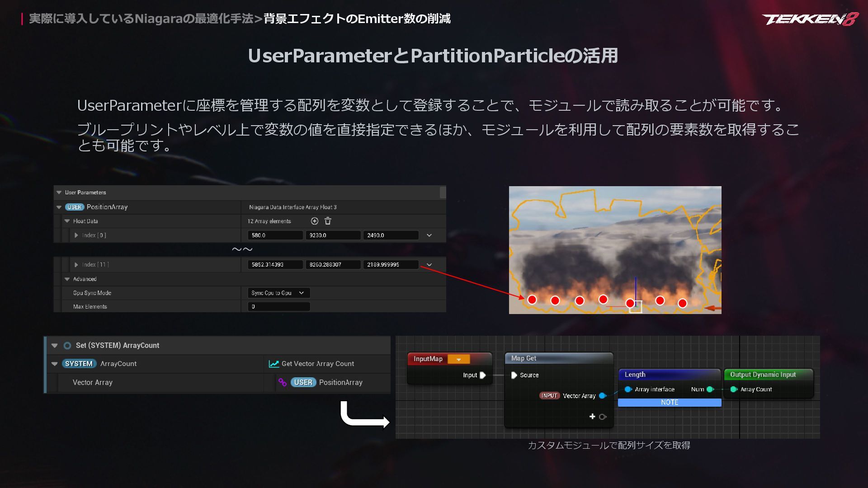Click the 580.0 value field of Index 0

pos(275,235)
